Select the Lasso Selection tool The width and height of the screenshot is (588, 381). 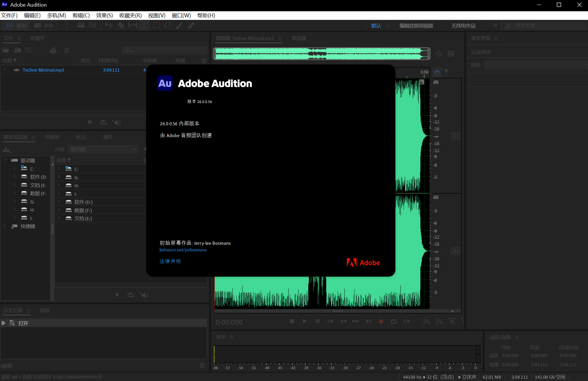click(168, 25)
